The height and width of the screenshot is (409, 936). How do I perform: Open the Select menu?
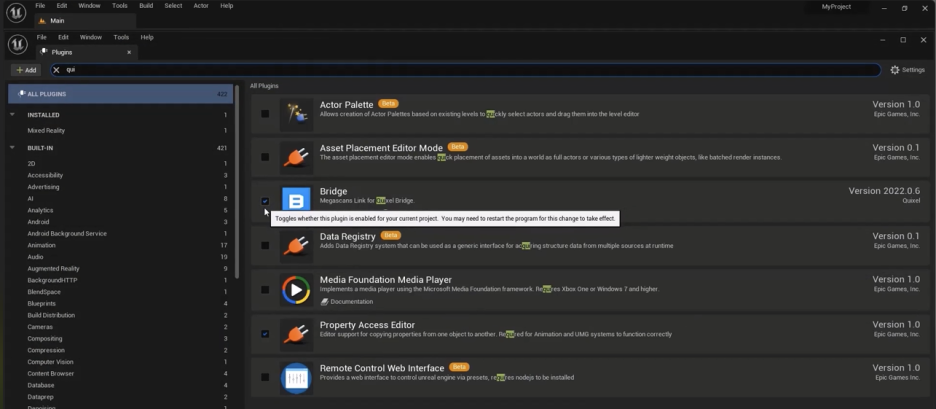point(173,5)
